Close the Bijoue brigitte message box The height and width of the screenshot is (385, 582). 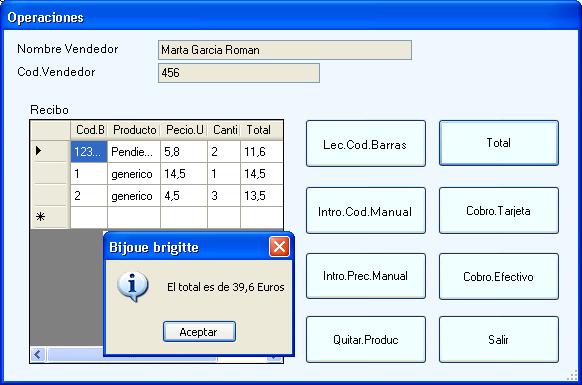coord(279,247)
